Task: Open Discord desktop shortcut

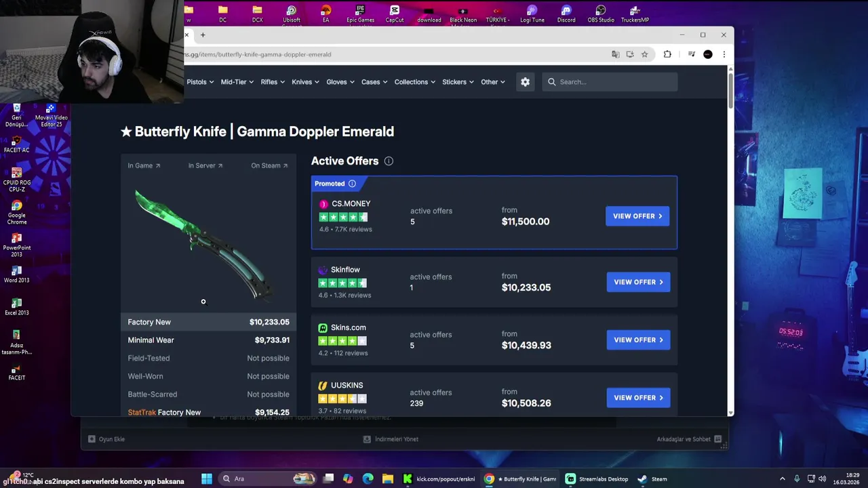Action: (566, 14)
